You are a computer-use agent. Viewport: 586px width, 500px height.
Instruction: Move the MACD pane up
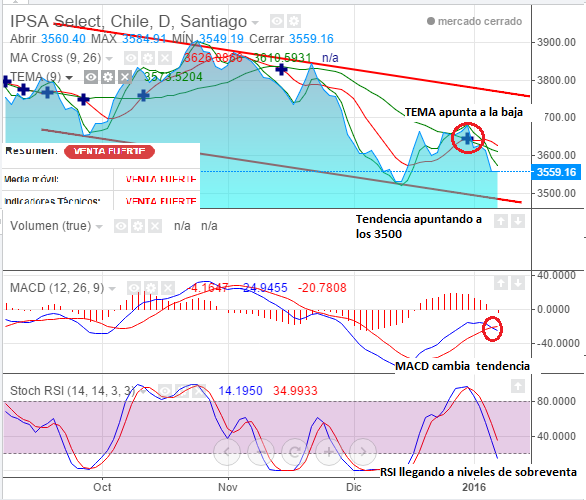point(501,283)
